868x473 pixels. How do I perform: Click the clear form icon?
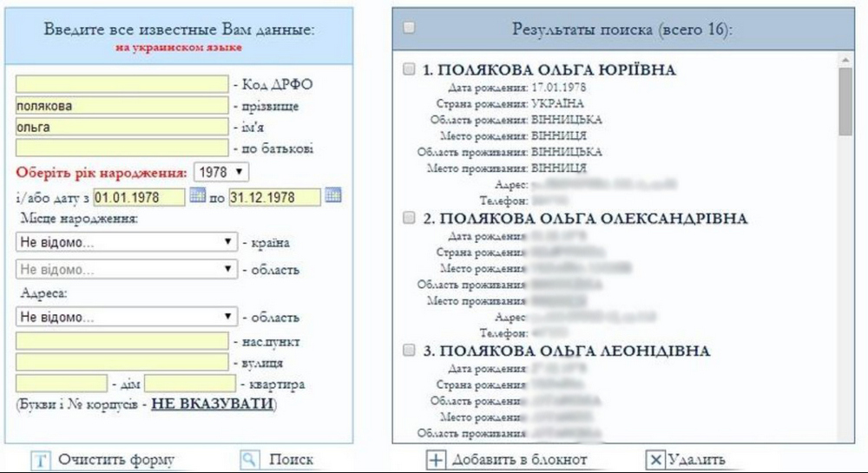pos(39,460)
